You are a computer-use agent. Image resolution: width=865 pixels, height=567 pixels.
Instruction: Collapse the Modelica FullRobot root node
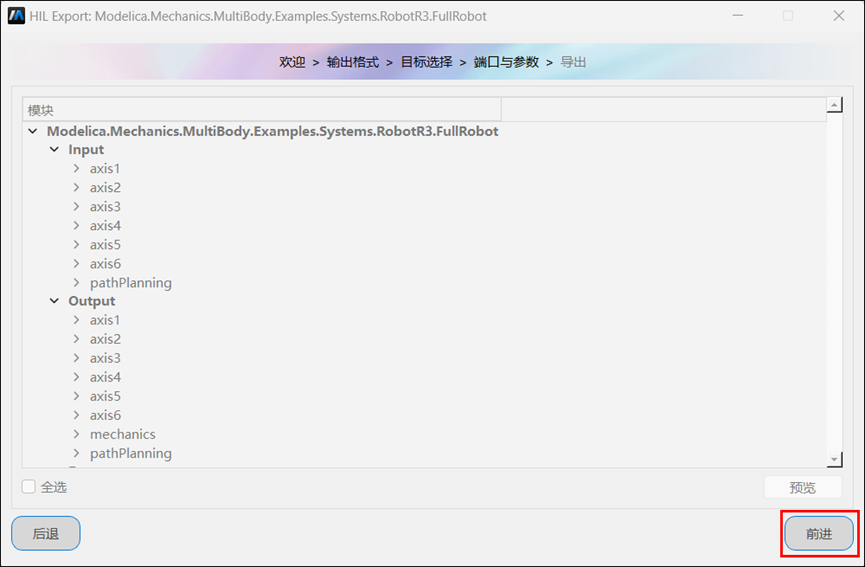tap(33, 131)
